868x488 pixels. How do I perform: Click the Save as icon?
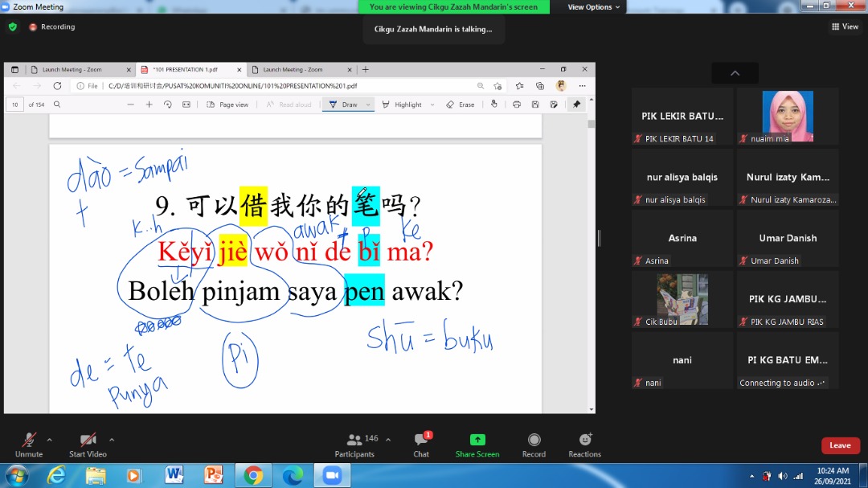point(554,105)
